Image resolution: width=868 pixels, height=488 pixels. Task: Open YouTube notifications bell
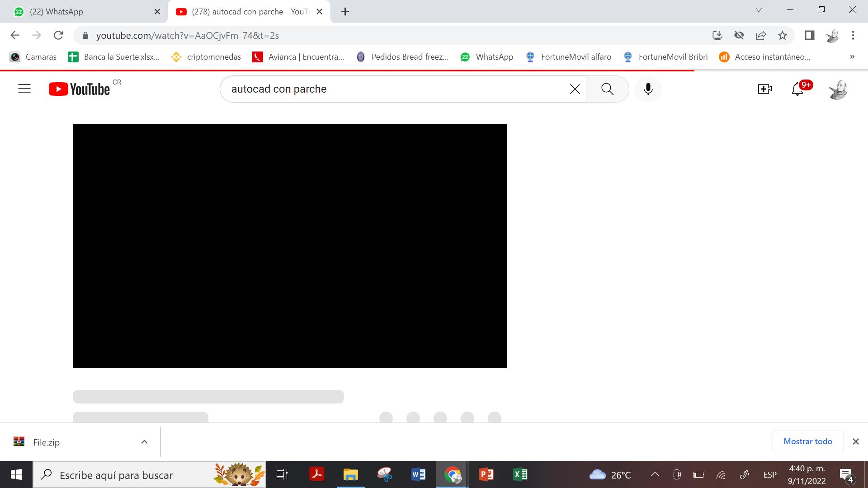click(797, 89)
